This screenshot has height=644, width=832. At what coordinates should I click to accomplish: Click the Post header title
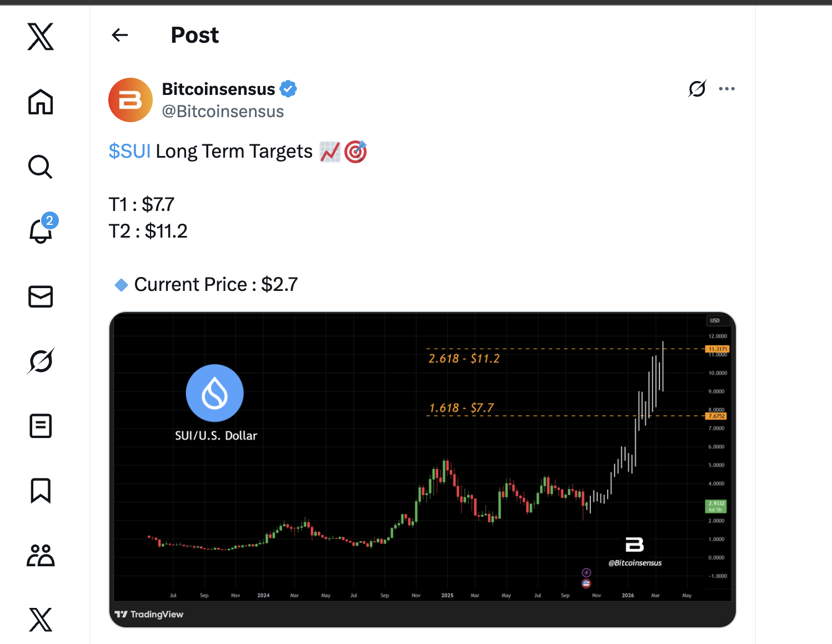pyautogui.click(x=195, y=36)
